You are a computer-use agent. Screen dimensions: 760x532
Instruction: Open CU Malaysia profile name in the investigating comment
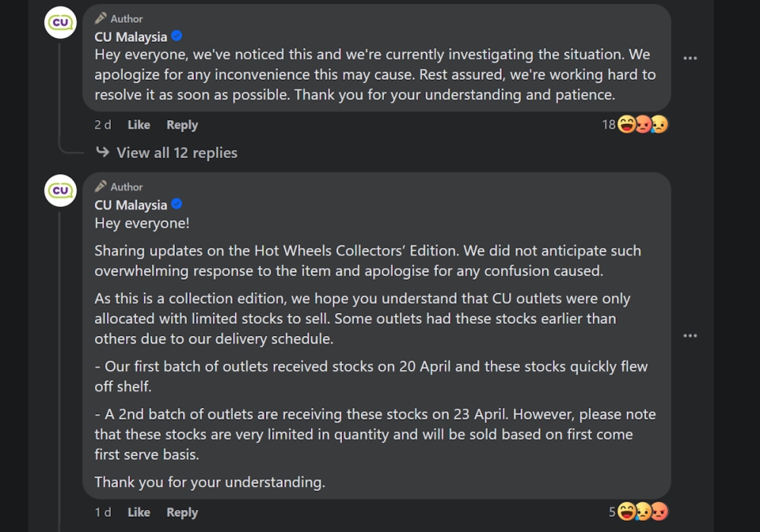[x=130, y=36]
